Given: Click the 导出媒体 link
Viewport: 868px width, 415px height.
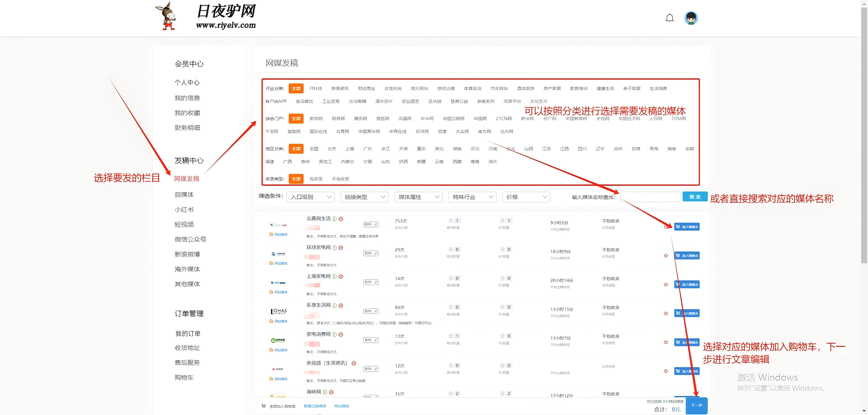Looking at the screenshot, I should pyautogui.click(x=342, y=406).
